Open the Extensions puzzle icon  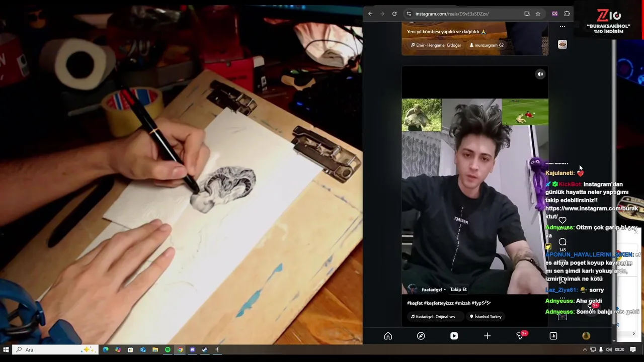click(567, 14)
